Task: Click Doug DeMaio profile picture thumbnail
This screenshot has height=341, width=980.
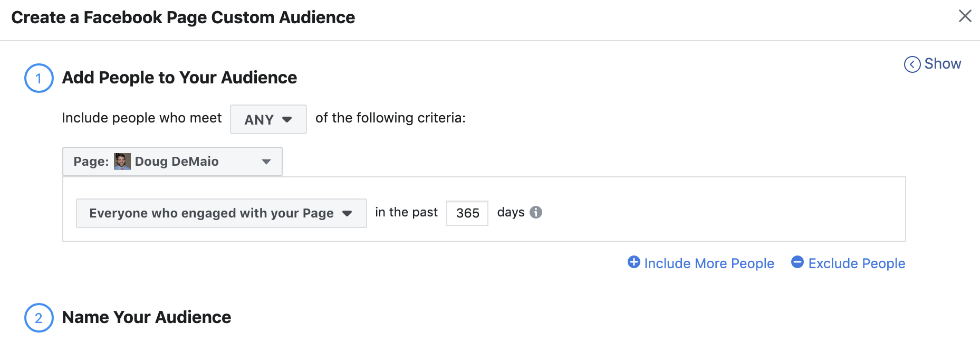Action: (x=122, y=162)
